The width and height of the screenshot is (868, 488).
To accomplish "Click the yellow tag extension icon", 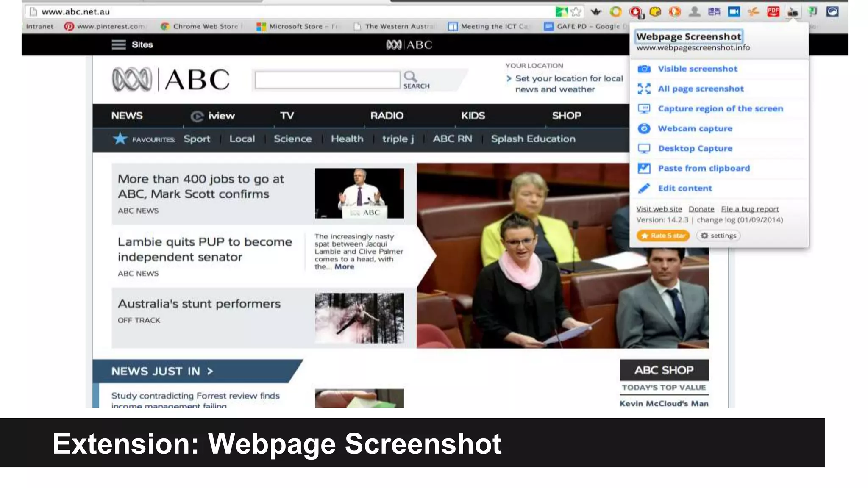I will click(x=655, y=11).
